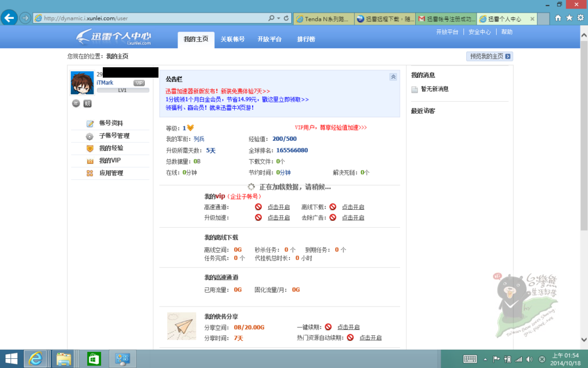Image resolution: width=588 pixels, height=368 pixels.
Task: Open favorites with the star icon
Action: coord(569,18)
